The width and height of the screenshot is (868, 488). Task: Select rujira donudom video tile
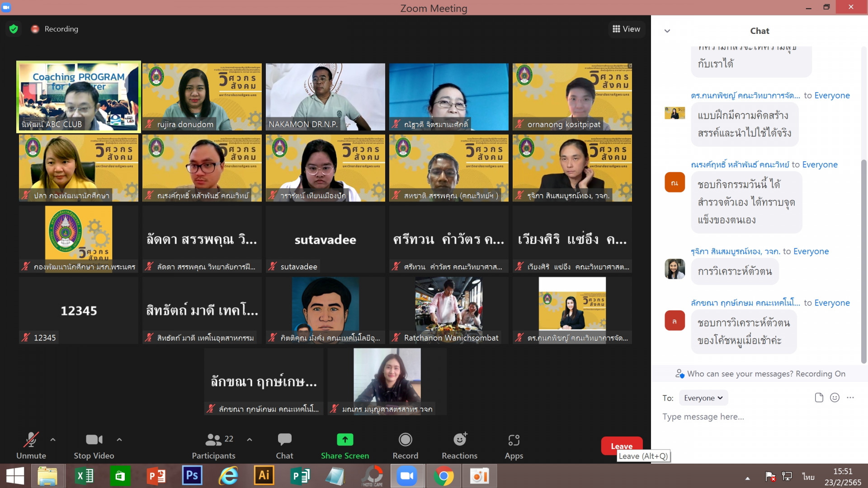(x=202, y=97)
